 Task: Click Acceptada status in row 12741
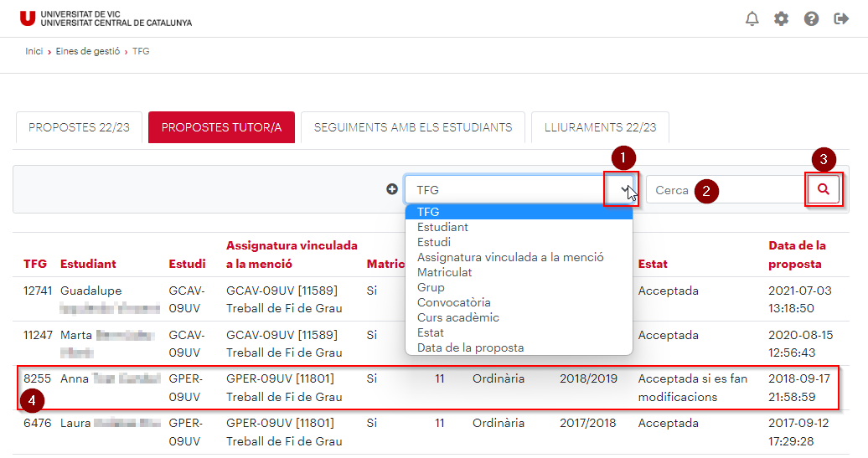[668, 291]
